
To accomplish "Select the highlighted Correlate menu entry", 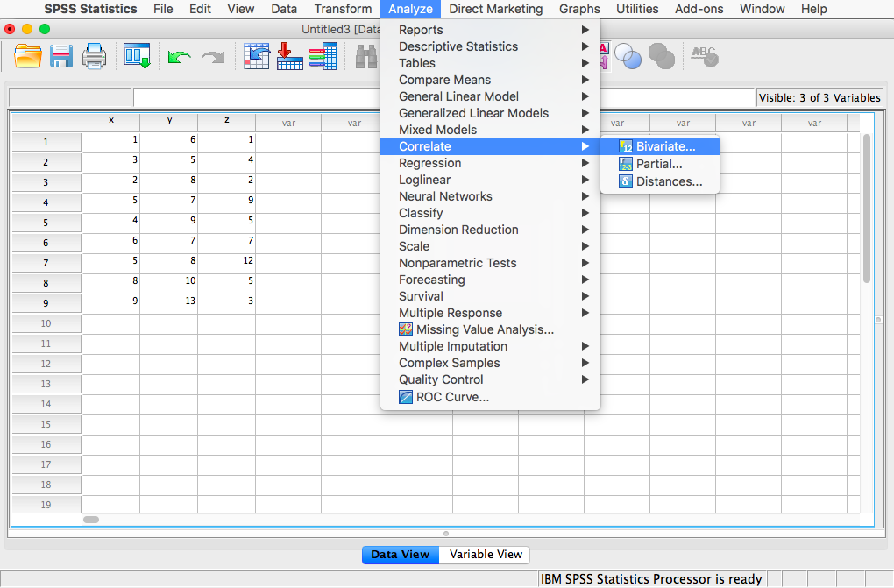I will click(x=490, y=146).
